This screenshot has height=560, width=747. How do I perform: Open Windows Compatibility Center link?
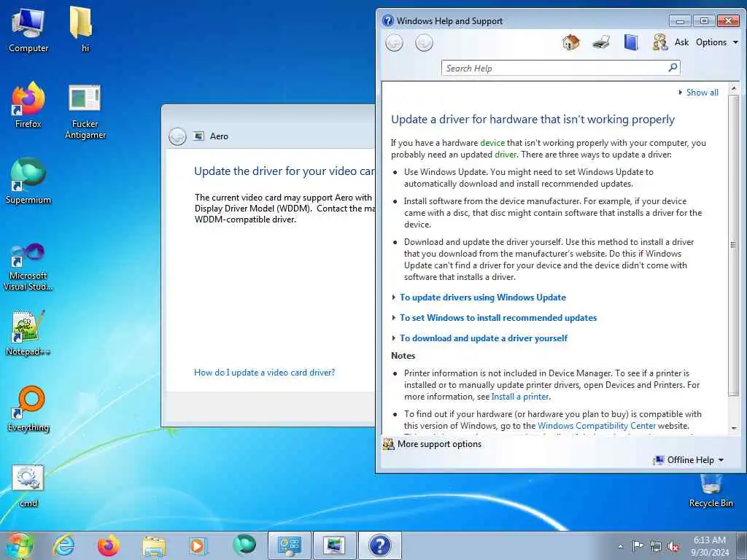(x=597, y=426)
